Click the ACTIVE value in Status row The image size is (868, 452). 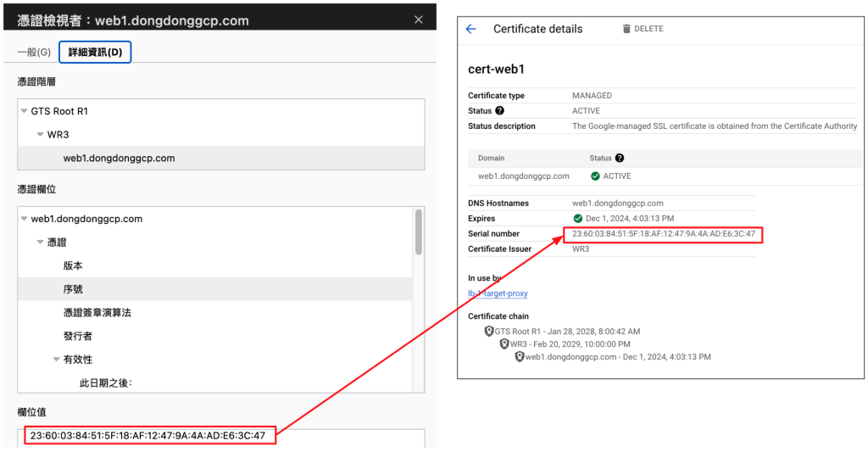(x=587, y=111)
